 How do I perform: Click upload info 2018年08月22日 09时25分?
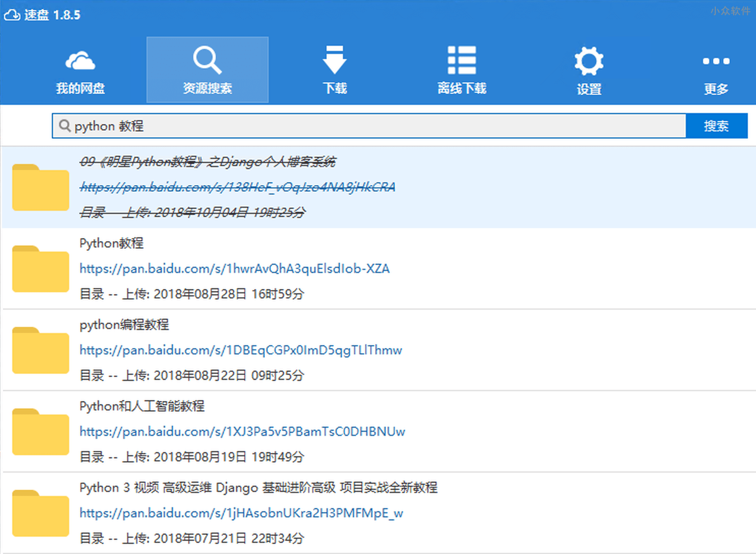(192, 375)
